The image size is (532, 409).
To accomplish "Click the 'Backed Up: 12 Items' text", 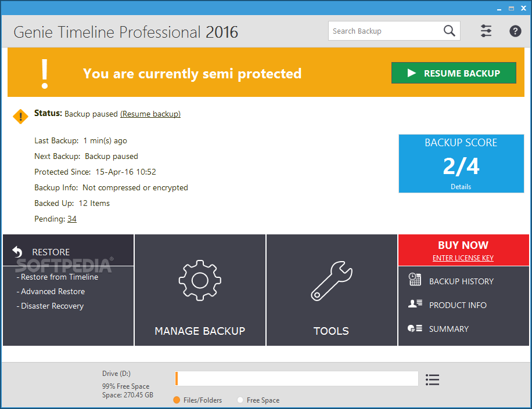I will (72, 203).
